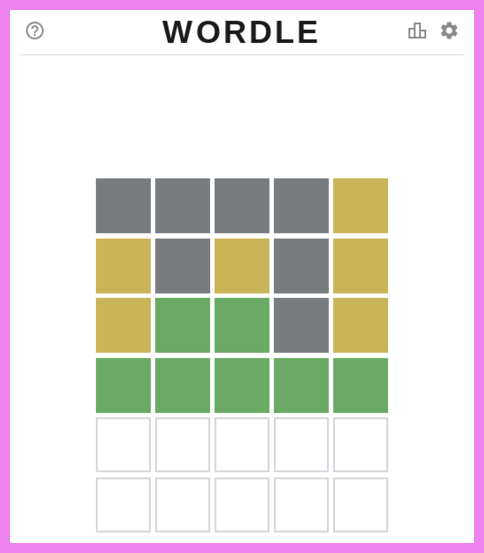Screen dimensions: 484x553
Task: Click the yellow first tile in second row
Action: pos(123,266)
